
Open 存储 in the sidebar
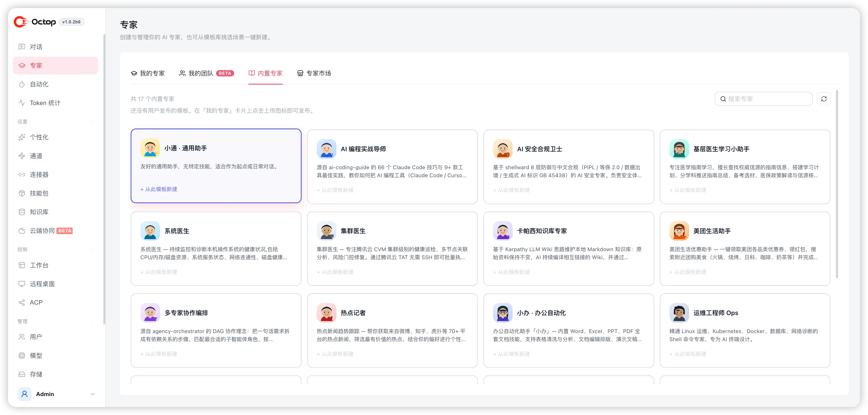55,374
